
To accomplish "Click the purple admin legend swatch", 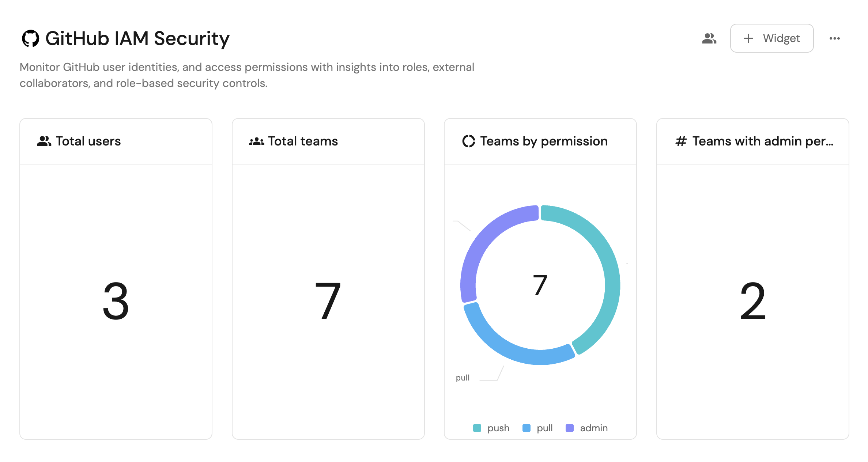I will [x=569, y=428].
